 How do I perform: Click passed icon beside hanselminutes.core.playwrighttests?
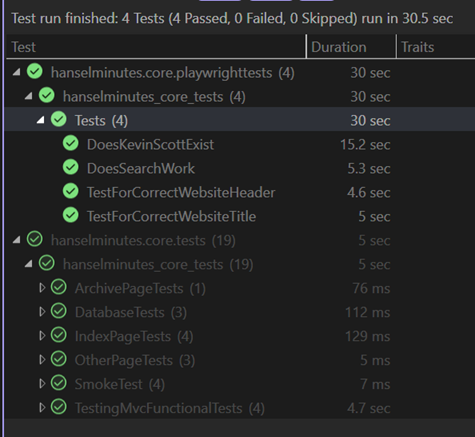[35, 71]
